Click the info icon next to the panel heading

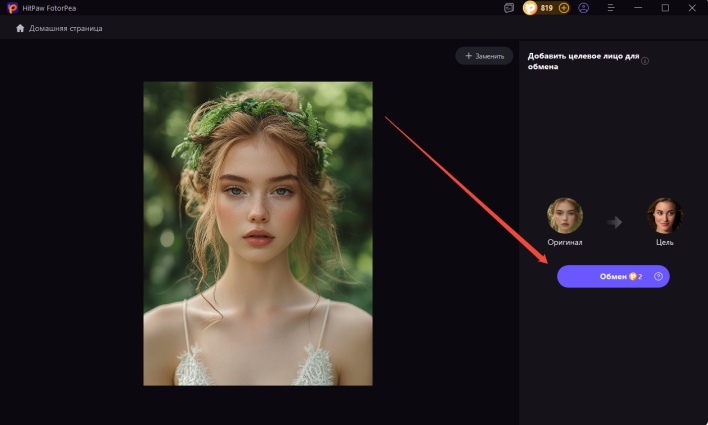645,61
